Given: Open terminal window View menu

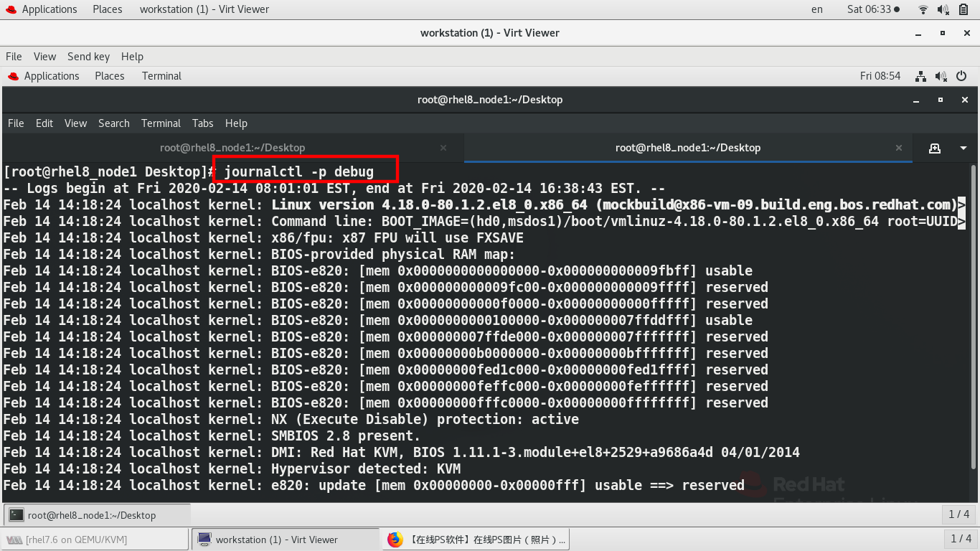Looking at the screenshot, I should pyautogui.click(x=75, y=123).
